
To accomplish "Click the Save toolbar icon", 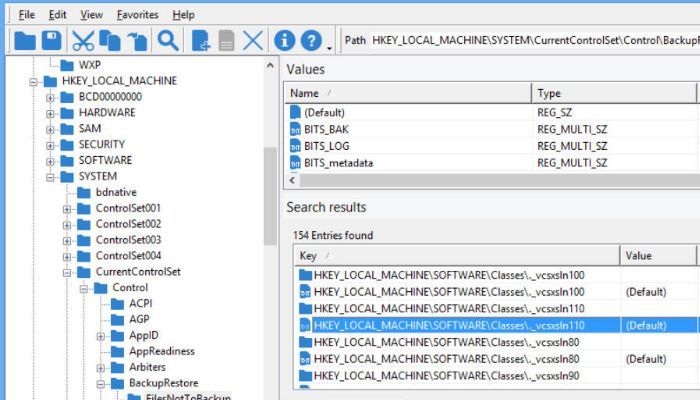I will point(51,41).
